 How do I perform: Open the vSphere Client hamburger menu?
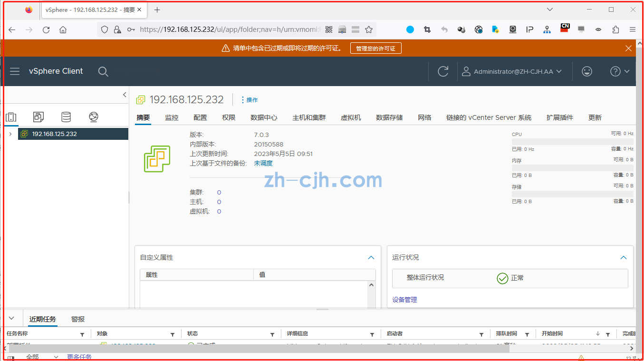point(15,71)
